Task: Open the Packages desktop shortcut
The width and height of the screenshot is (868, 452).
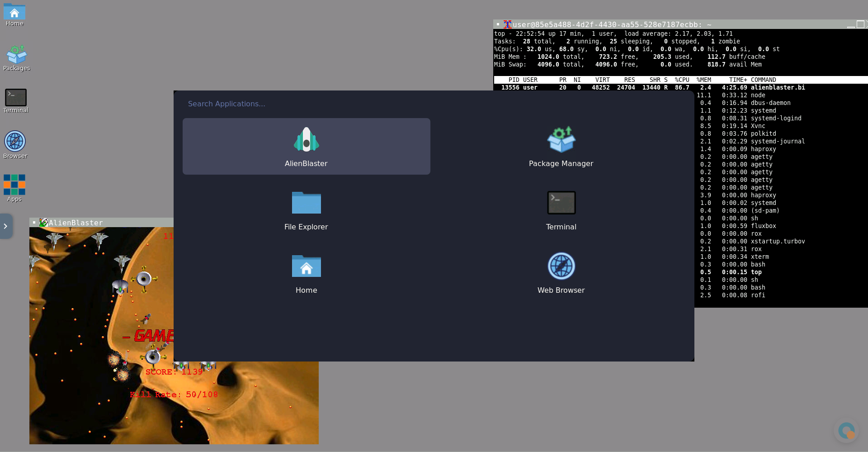Action: click(x=16, y=58)
